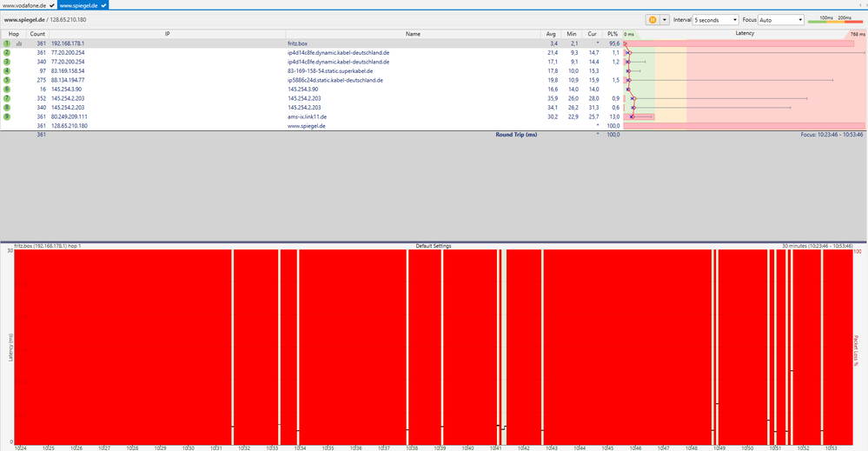The width and height of the screenshot is (868, 451).
Task: Select IP 88.134.194.77 in the hop 5 row
Action: (68, 80)
